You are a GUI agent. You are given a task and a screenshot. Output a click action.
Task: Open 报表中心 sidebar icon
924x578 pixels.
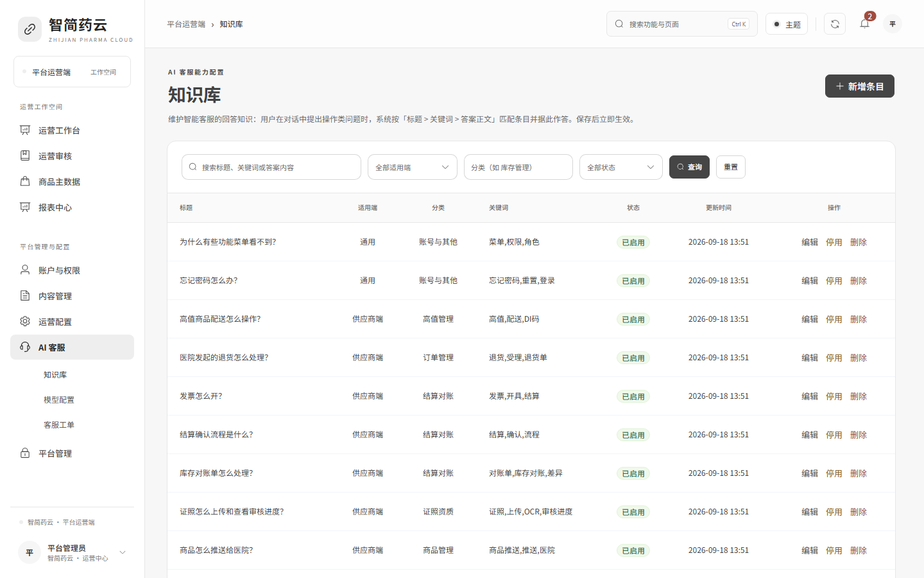25,207
